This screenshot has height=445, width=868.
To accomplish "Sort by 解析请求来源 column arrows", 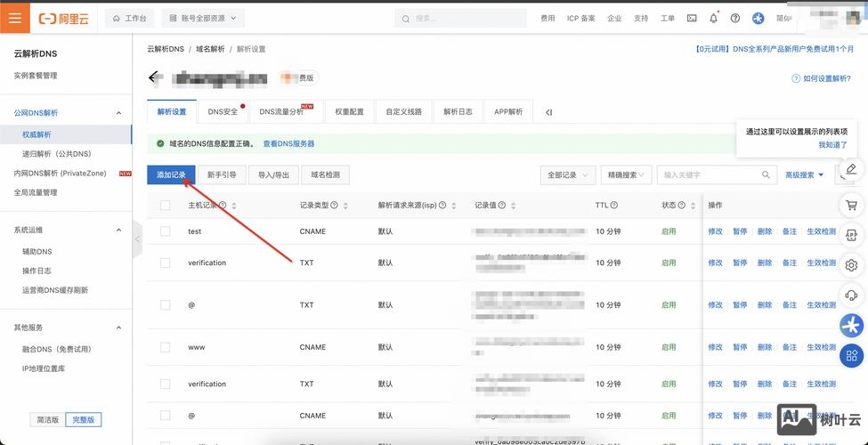I will 454,206.
